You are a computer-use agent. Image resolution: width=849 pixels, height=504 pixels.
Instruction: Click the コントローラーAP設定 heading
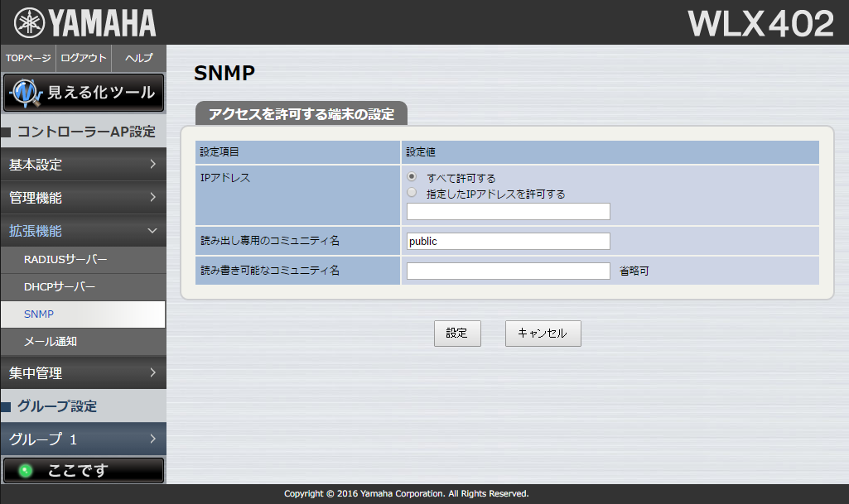[x=87, y=132]
